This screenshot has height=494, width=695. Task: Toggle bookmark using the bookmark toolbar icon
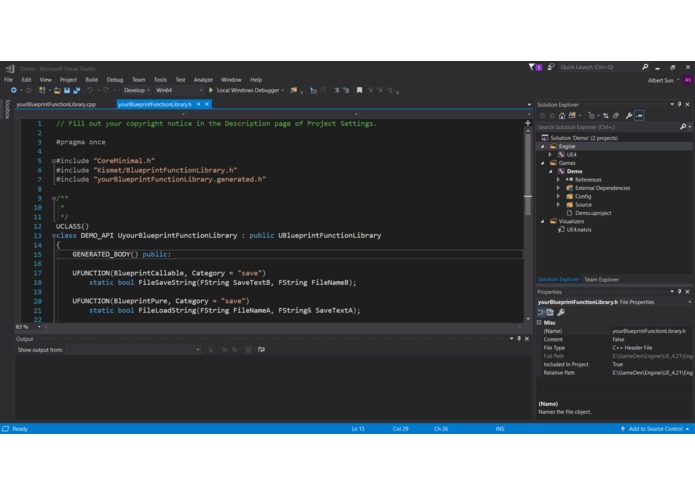359,90
